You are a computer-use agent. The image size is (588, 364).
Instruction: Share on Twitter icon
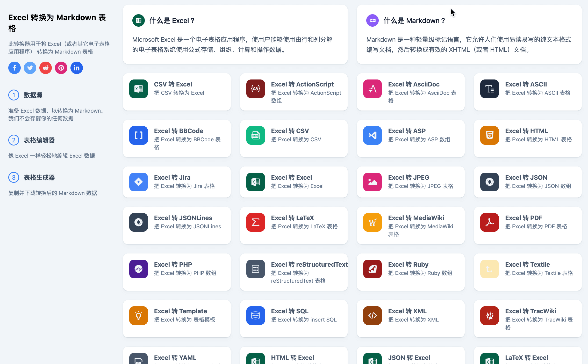click(x=30, y=68)
